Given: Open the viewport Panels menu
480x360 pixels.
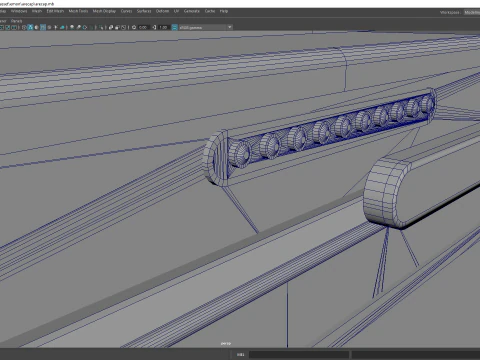Looking at the screenshot, I should [x=16, y=21].
